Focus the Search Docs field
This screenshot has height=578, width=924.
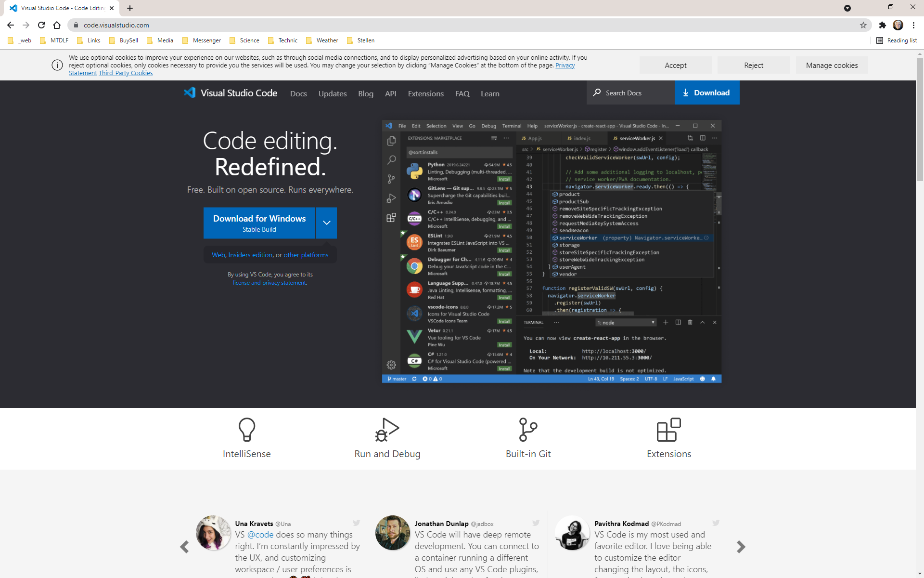(x=630, y=92)
